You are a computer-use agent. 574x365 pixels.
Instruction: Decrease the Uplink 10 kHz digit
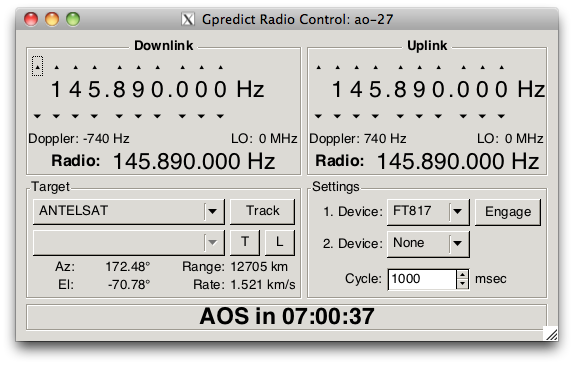point(419,116)
